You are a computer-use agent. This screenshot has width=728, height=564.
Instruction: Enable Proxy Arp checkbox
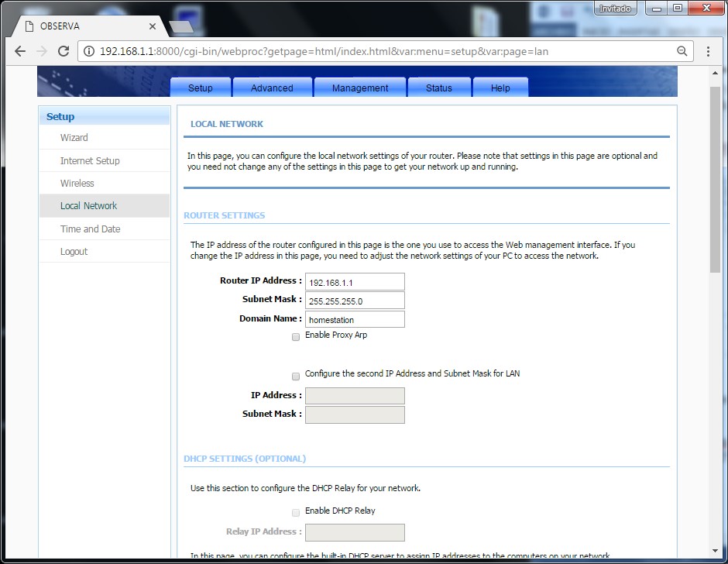click(296, 337)
